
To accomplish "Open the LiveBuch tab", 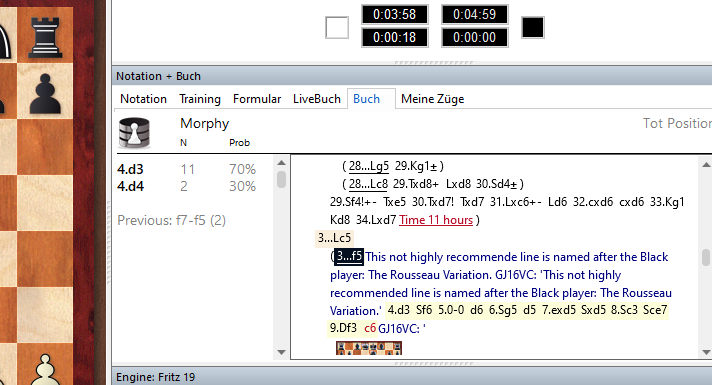I will [x=316, y=99].
